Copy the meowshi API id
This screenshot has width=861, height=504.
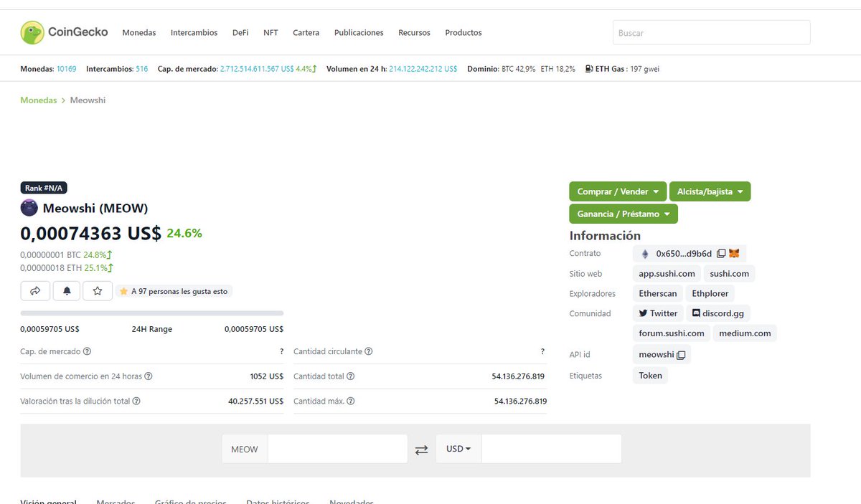pos(681,355)
